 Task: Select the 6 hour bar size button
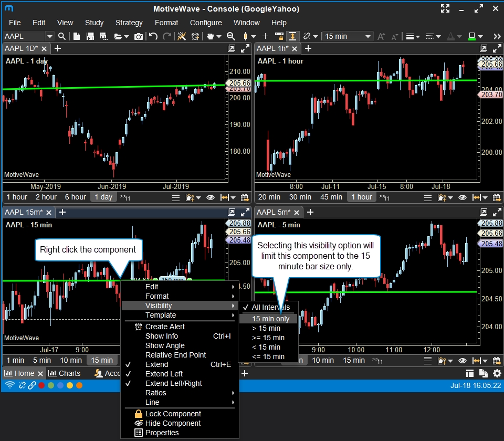tap(75, 197)
